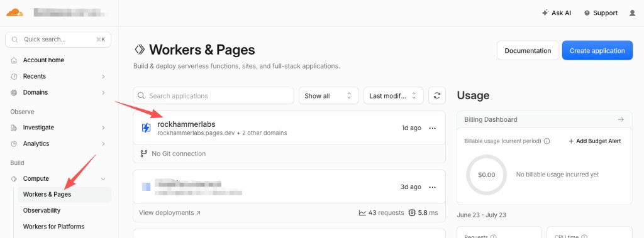Screen dimensions: 644x238
Task: Click the $0.00 usage donut chart
Action: coord(487,175)
